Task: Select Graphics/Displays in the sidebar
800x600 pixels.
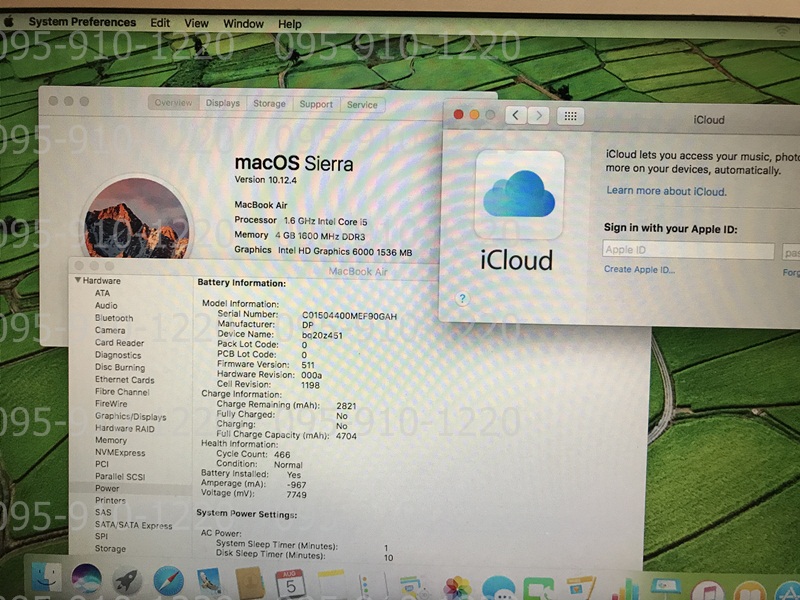Action: coord(131,416)
